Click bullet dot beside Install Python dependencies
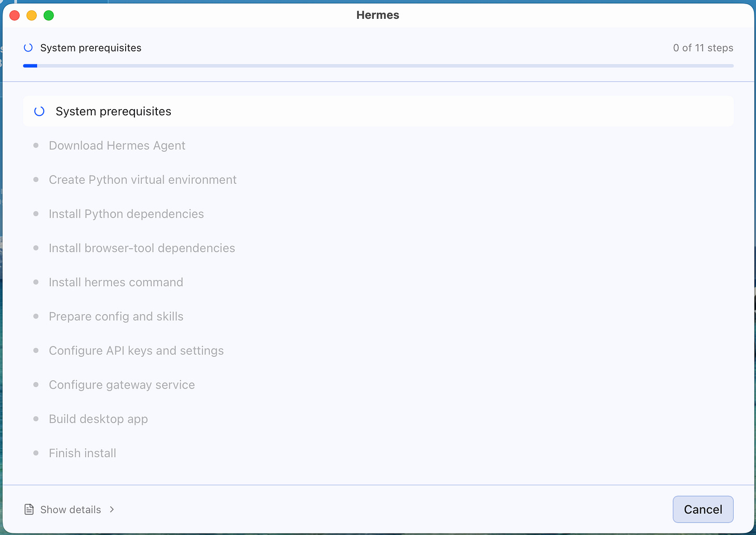 36,213
